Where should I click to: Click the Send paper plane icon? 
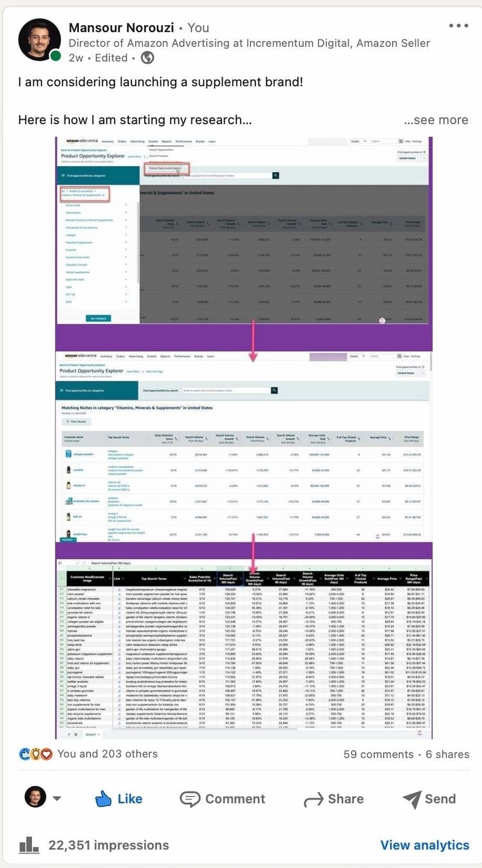point(411,799)
